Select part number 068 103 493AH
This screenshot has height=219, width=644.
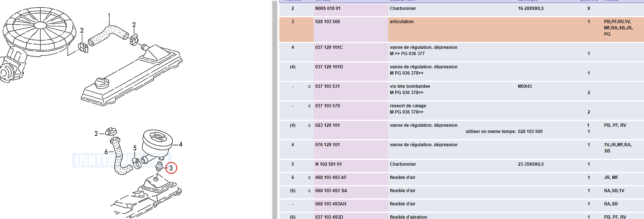(330, 204)
